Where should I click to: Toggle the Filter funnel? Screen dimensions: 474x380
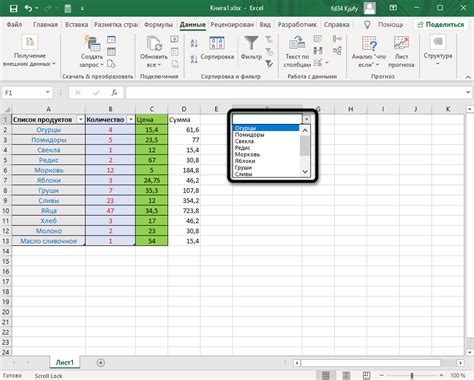coord(251,48)
